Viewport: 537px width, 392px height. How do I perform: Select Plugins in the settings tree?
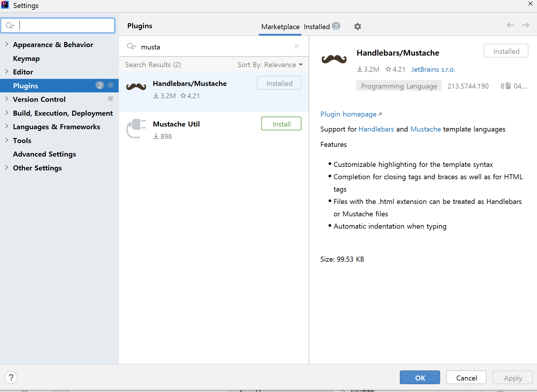coord(59,86)
